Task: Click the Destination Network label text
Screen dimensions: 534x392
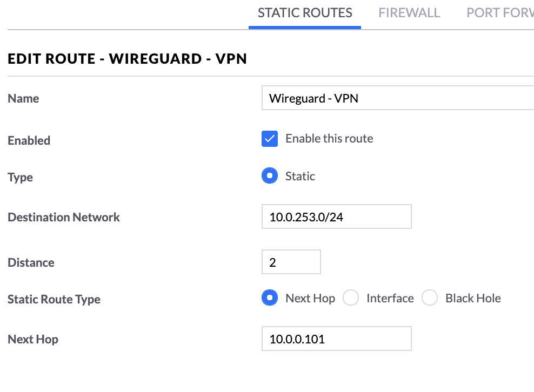Action: pos(64,217)
